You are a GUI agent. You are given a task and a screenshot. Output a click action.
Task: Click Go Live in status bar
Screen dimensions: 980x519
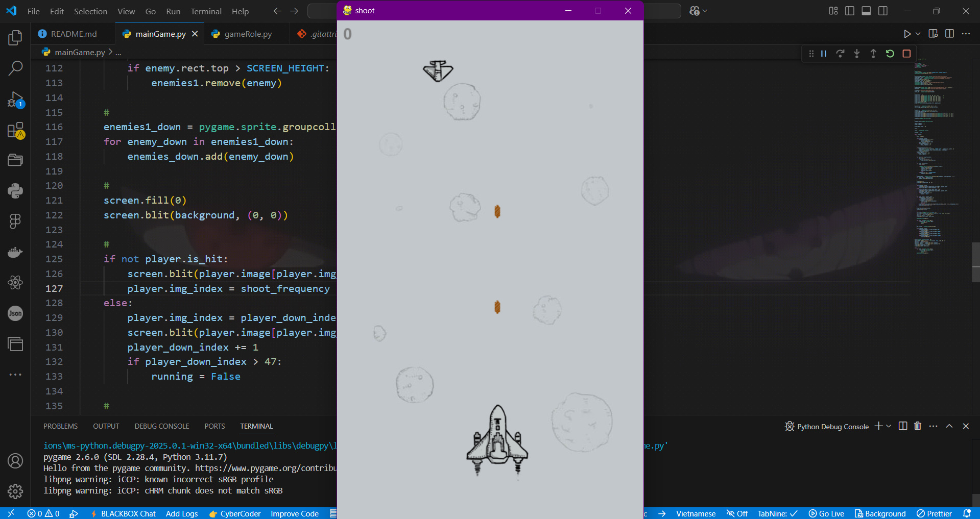click(826, 513)
